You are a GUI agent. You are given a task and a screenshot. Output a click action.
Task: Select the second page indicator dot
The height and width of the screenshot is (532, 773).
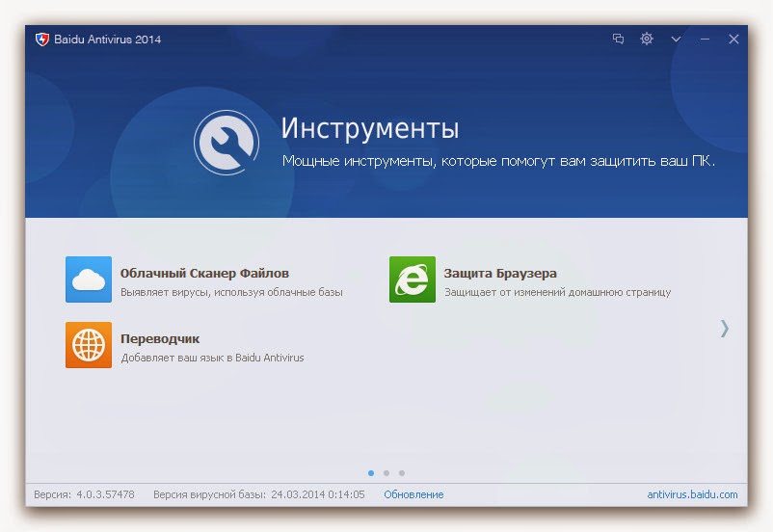386,473
